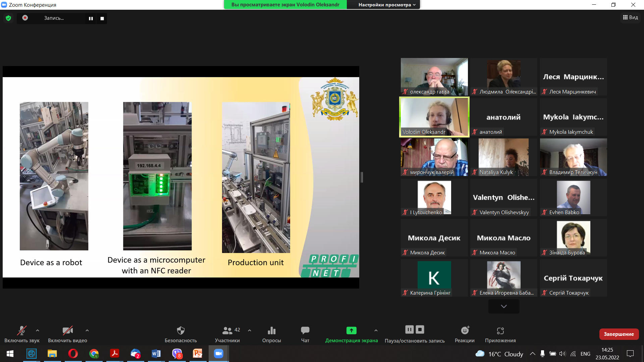Image resolution: width=644 pixels, height=362 pixels.
Task: Select Volodin Oleksandr's video thumbnail
Action: click(x=434, y=117)
